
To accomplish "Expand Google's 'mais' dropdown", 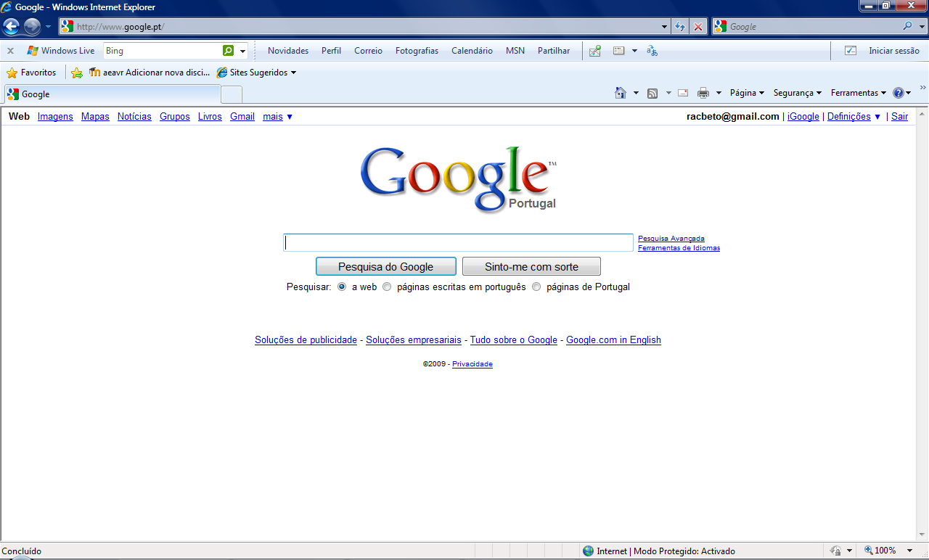I will [278, 116].
